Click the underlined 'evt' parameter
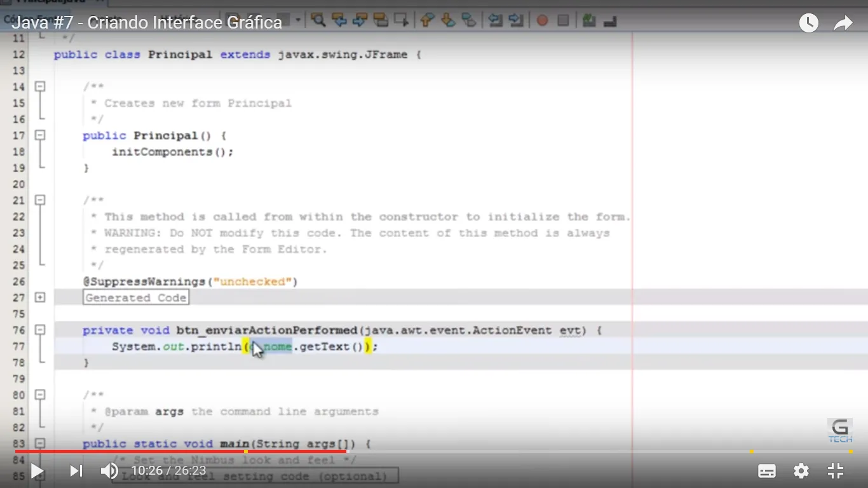 tap(570, 330)
